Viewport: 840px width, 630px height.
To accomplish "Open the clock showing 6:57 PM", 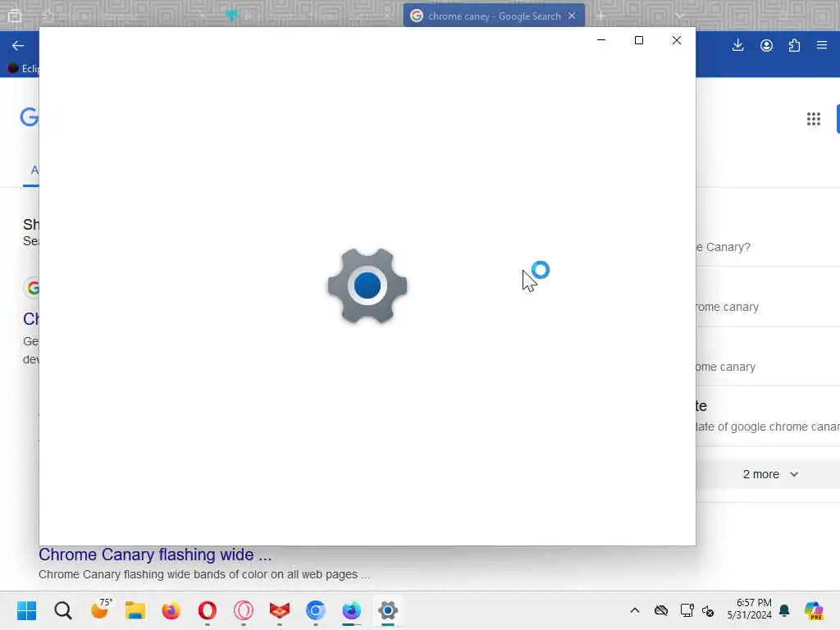I will tap(750, 609).
